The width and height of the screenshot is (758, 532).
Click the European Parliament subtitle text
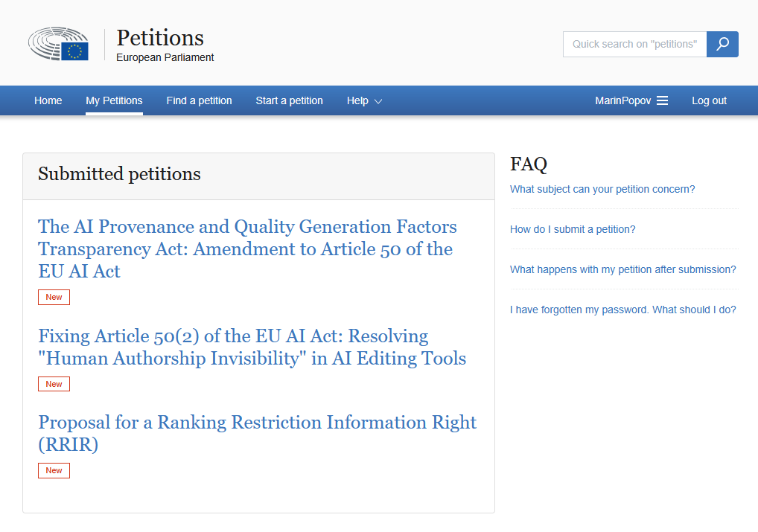click(x=165, y=57)
